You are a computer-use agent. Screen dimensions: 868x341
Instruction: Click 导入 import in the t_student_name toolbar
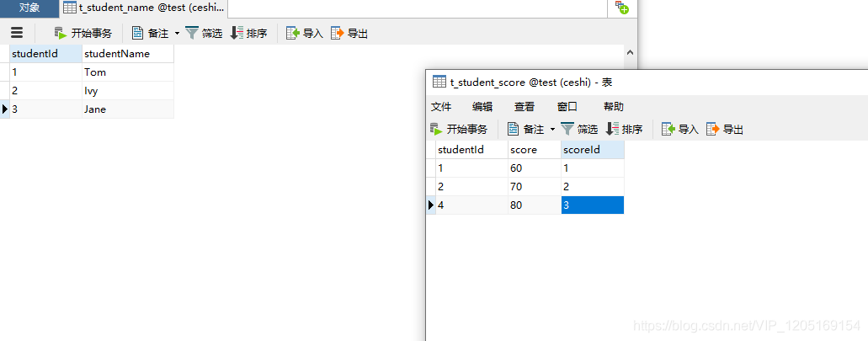coord(305,33)
